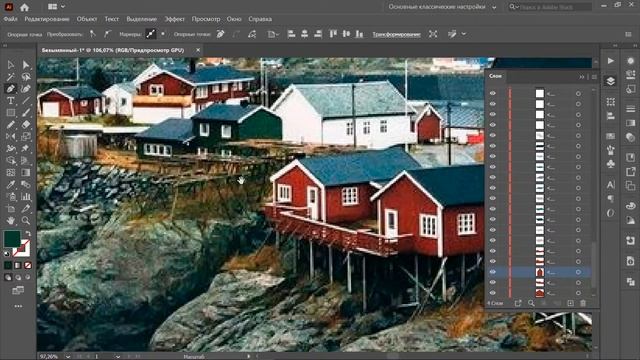Select the Eraser tool
This screenshot has height=360, width=640.
point(26,124)
